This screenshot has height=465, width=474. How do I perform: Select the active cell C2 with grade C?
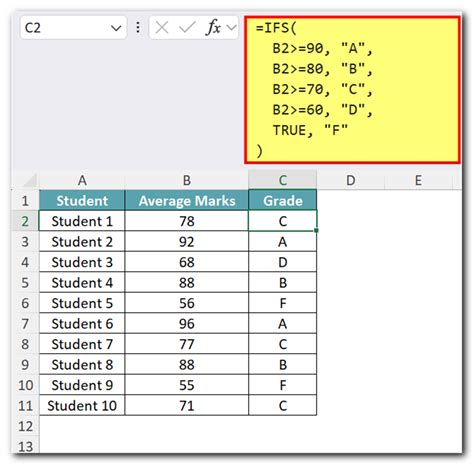click(283, 221)
